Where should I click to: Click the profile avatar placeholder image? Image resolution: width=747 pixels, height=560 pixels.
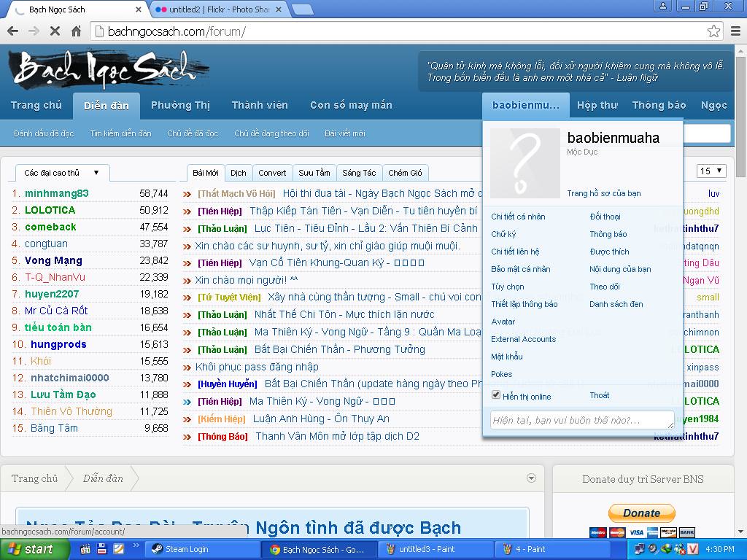[x=525, y=163]
